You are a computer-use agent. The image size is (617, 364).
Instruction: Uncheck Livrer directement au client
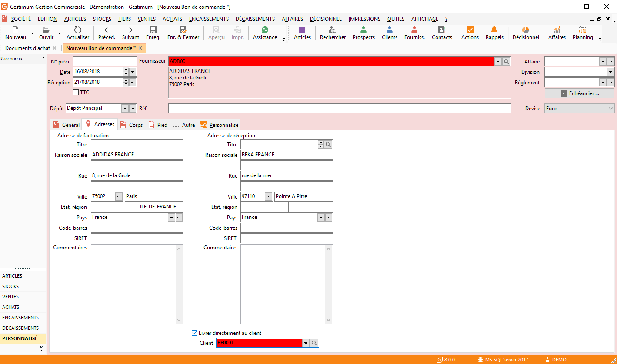click(x=194, y=333)
